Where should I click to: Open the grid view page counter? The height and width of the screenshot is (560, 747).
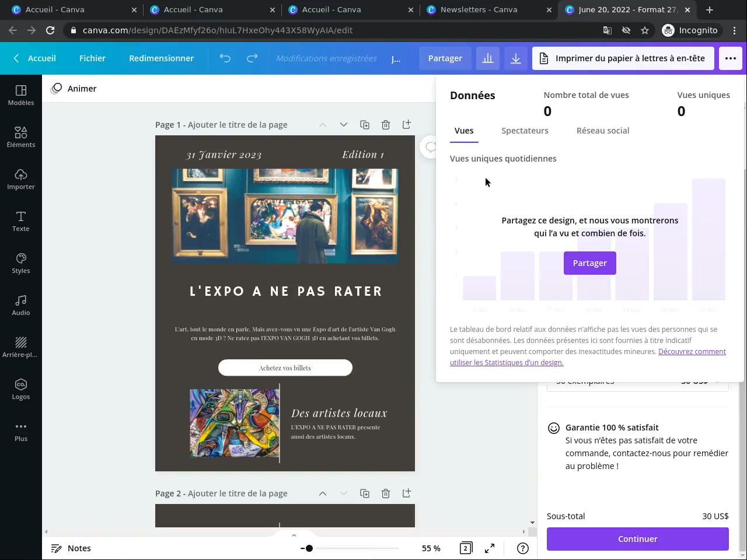pos(466,548)
